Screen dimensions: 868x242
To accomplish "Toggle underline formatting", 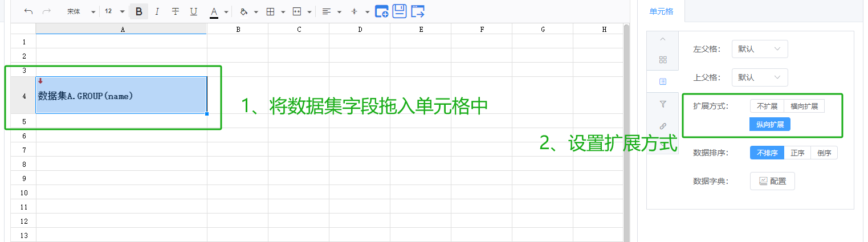I will click(x=194, y=11).
